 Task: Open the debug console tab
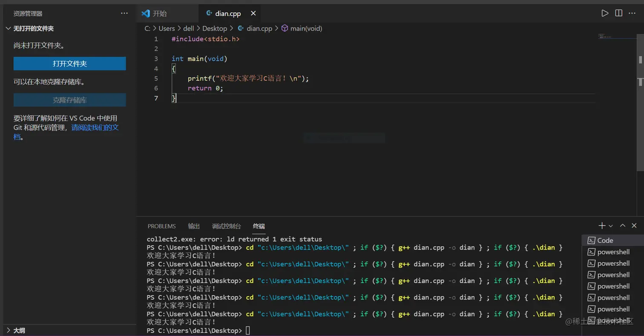coord(226,226)
